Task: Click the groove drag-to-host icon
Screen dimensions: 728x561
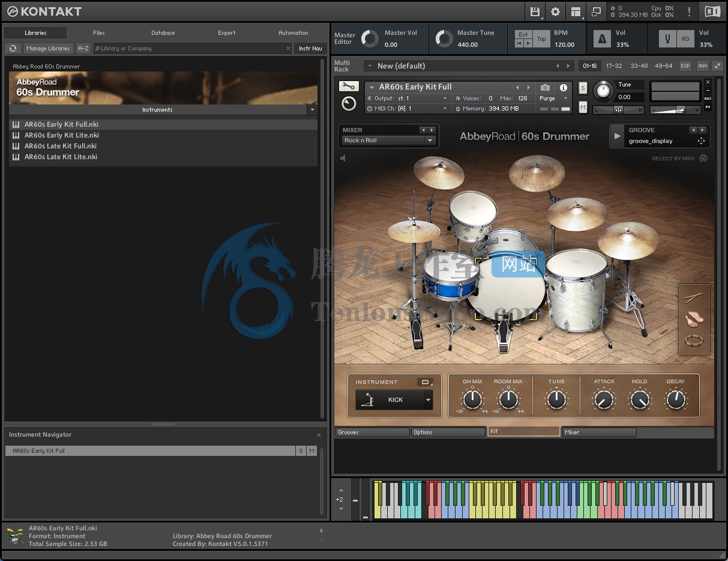Action: point(700,141)
